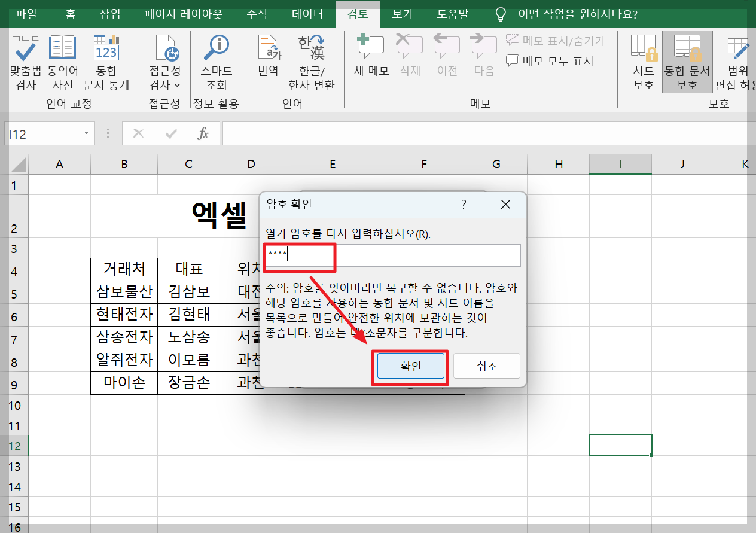The width and height of the screenshot is (756, 533).
Task: Confirm password with the 확인 button
Action: click(410, 367)
